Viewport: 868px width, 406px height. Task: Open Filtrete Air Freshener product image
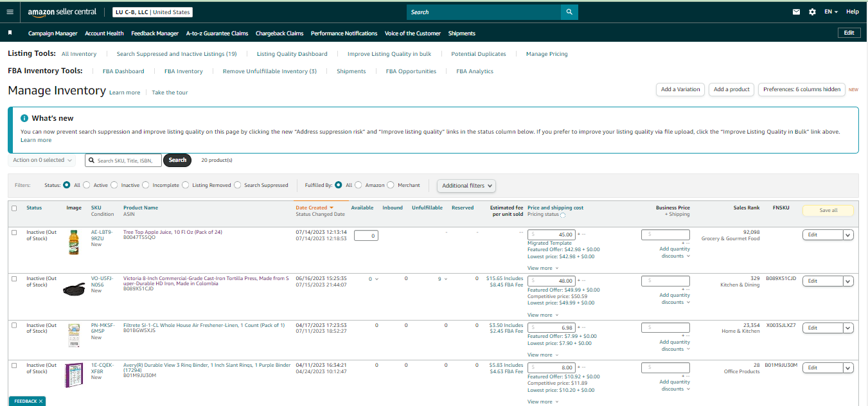pos(74,335)
